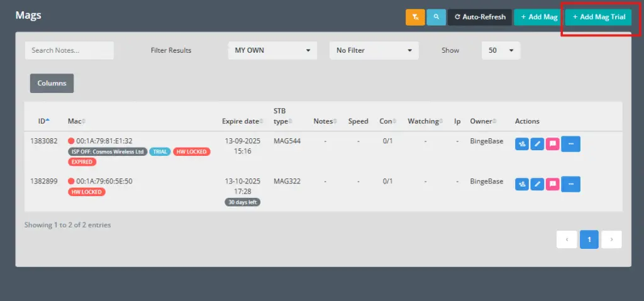644x301 pixels.
Task: Click the pencil edit icon for MAG322 row
Action: click(x=537, y=184)
